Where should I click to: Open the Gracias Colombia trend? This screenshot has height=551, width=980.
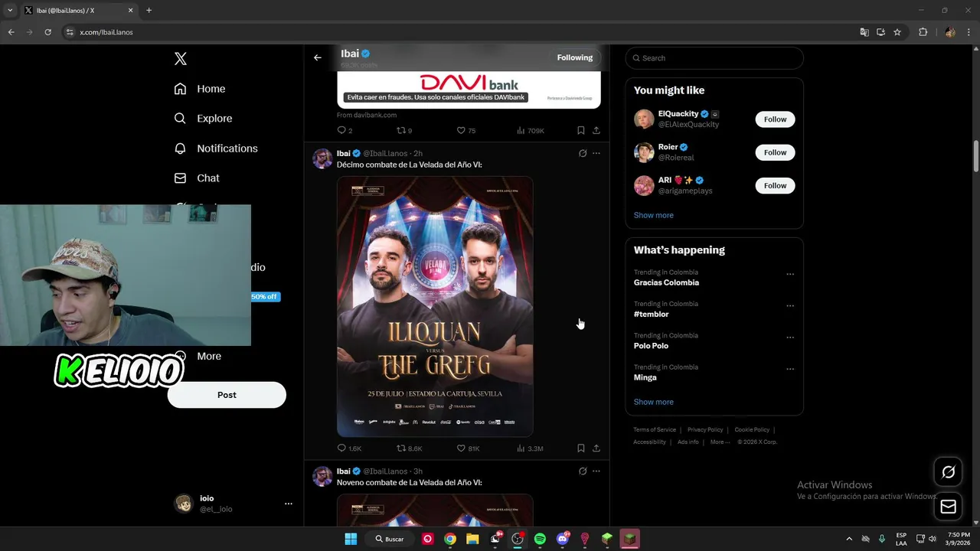666,282
